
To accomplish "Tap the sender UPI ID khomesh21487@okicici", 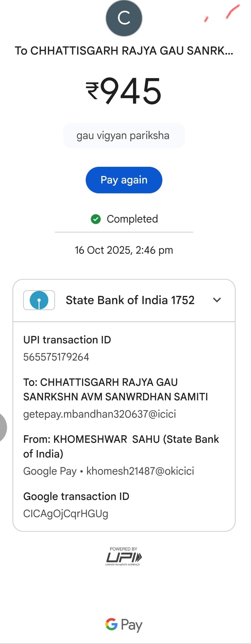I will [x=140, y=471].
